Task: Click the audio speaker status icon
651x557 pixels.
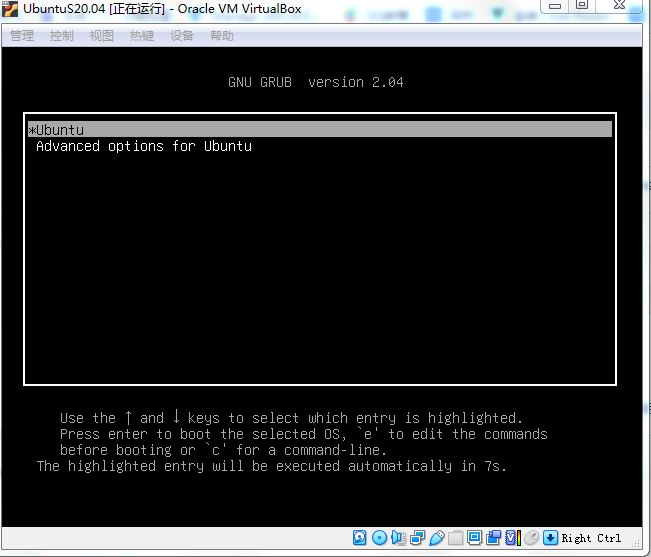Action: [x=398, y=538]
